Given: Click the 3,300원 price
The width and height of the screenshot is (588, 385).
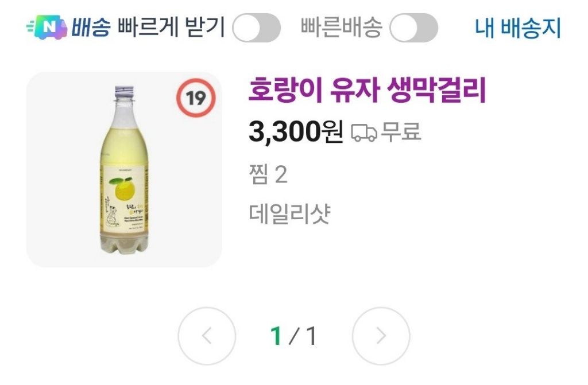Looking at the screenshot, I should tap(295, 132).
